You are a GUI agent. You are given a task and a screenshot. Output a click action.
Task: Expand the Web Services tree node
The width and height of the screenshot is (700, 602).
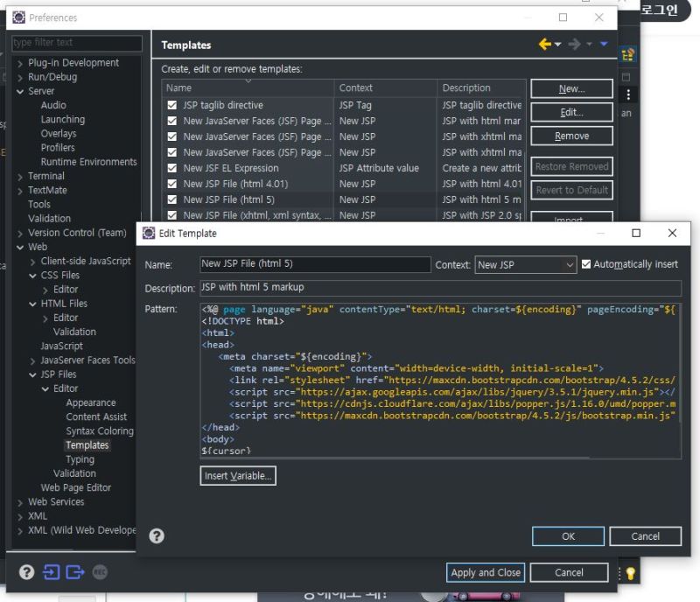20,502
